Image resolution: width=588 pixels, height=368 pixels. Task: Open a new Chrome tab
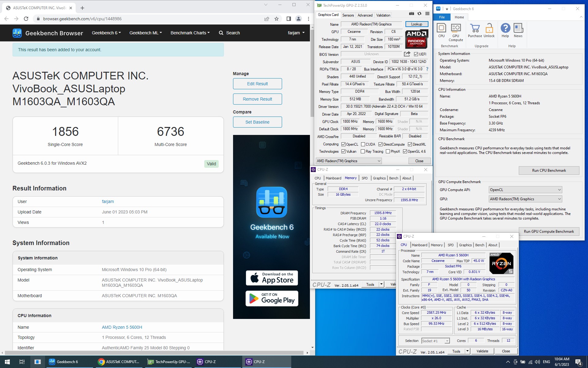coord(82,8)
